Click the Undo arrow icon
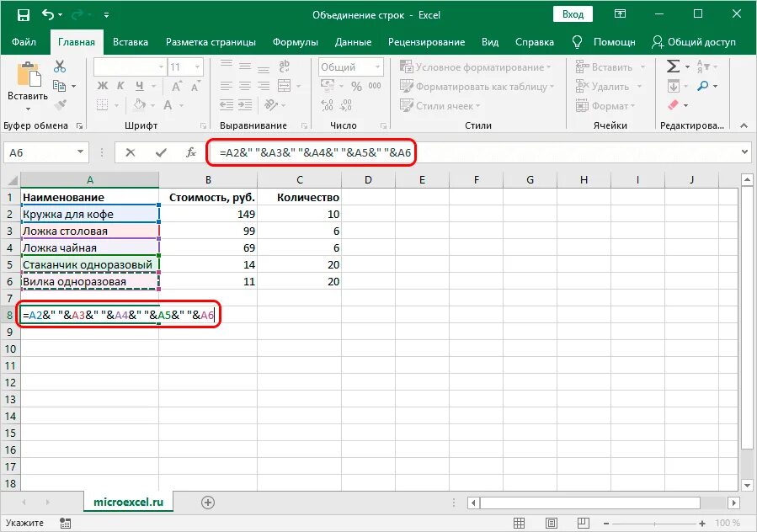 pos(48,14)
